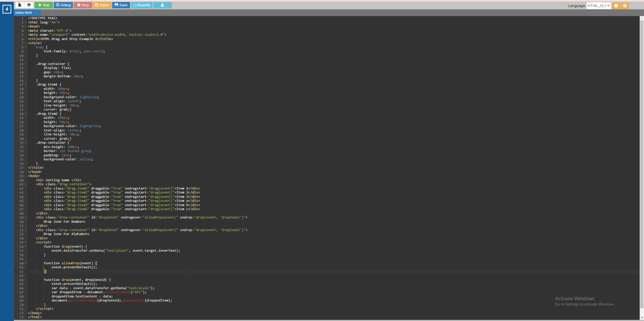The height and width of the screenshot is (321, 644).
Task: Place cursor on the 'Item 1' div line
Action: point(122,189)
